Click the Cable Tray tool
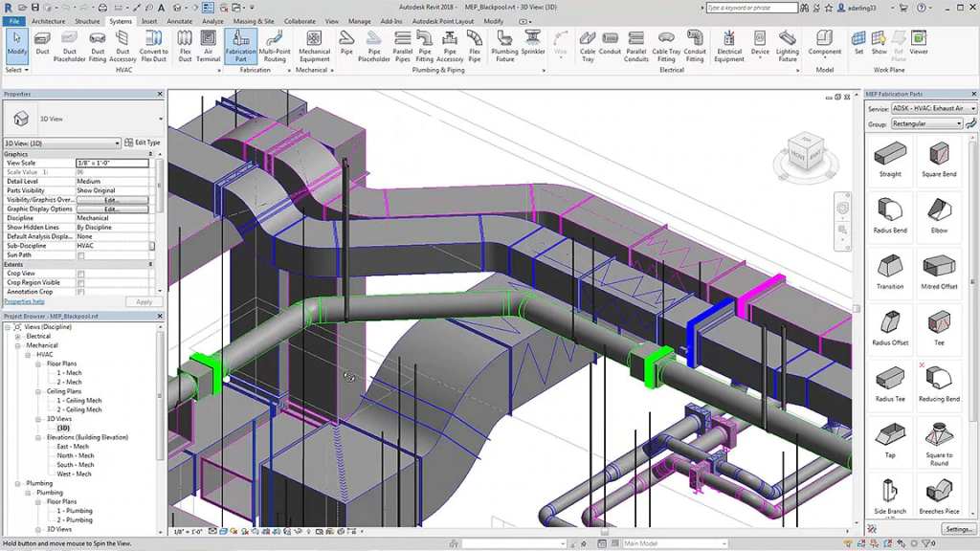Viewport: 980px width, 551px height. pyautogui.click(x=588, y=44)
